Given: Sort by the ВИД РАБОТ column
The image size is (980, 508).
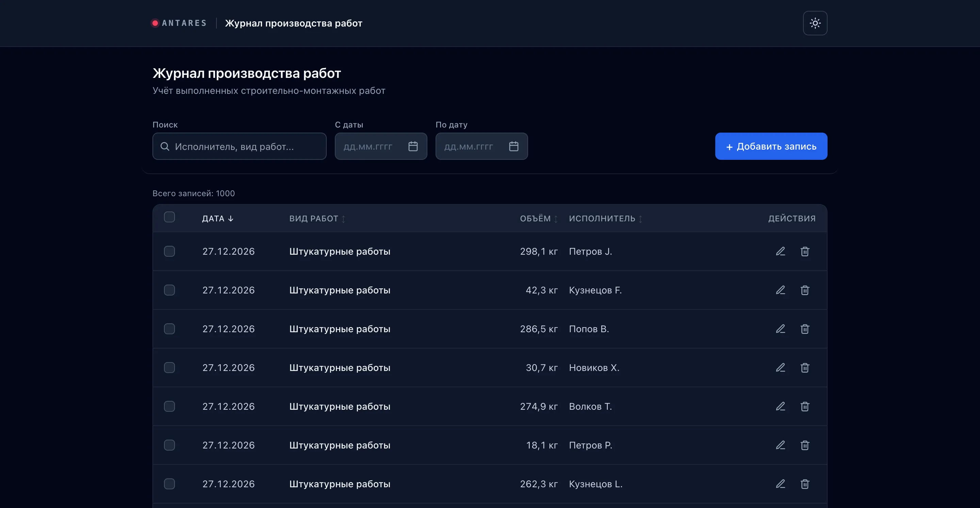Looking at the screenshot, I should point(317,219).
